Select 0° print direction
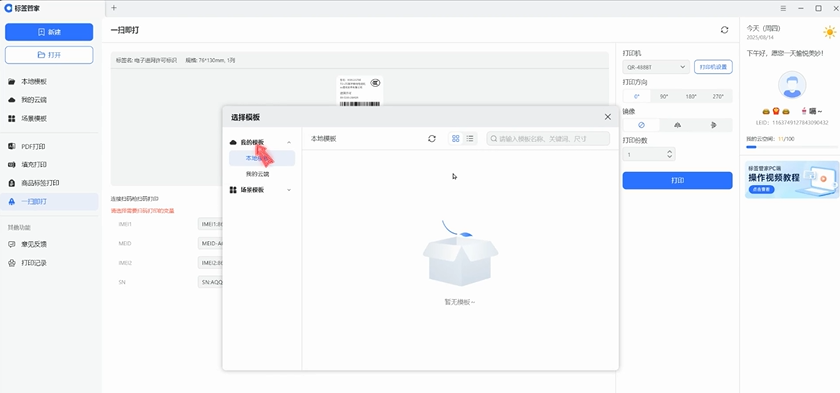This screenshot has height=393, width=840. (x=637, y=96)
